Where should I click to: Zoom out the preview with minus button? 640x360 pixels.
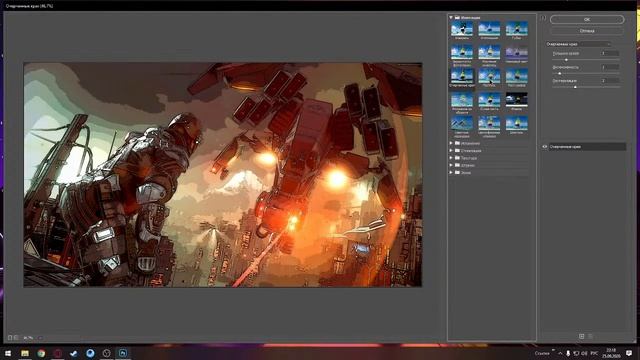[10, 338]
